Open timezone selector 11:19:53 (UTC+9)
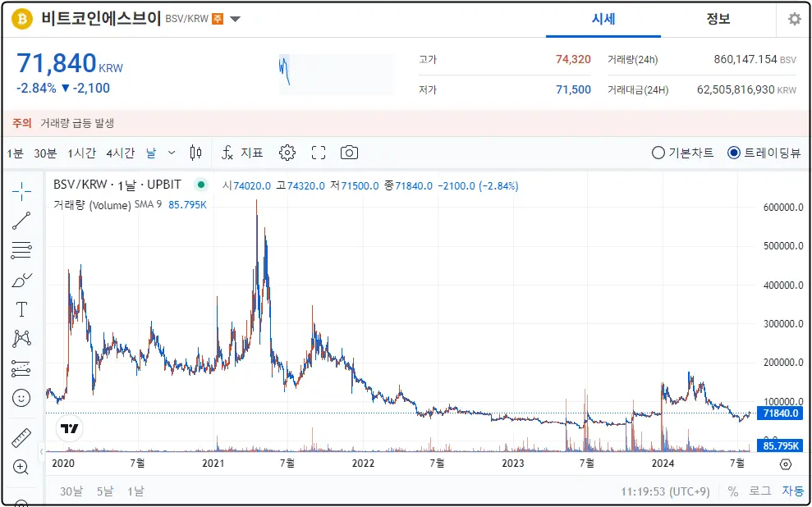Screen dimensions: 812x507 coord(666,491)
